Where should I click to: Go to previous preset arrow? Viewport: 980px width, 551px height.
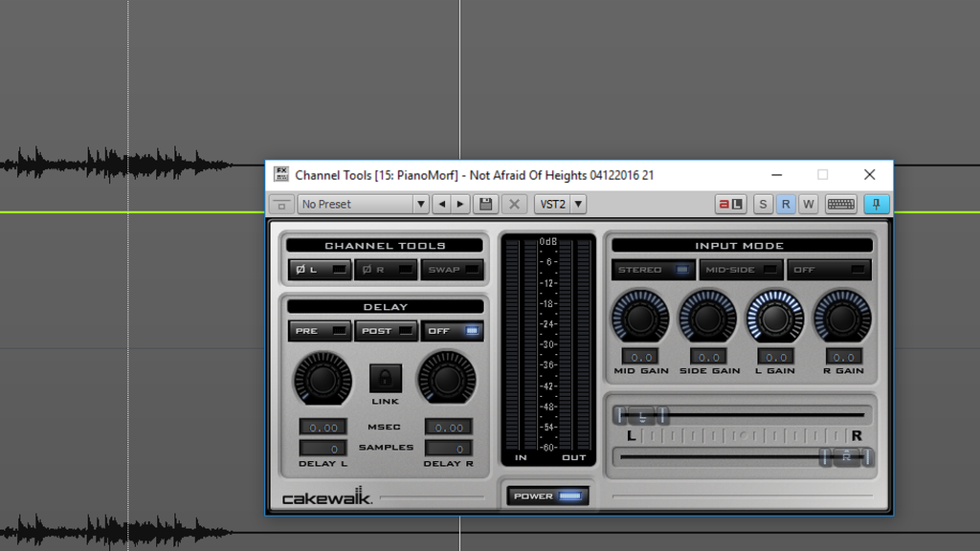tap(441, 204)
